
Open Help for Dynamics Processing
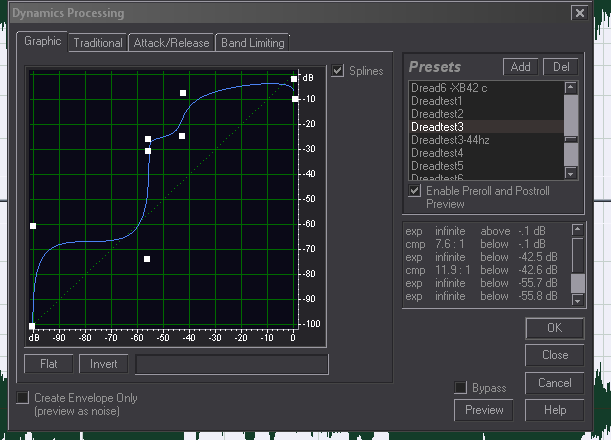click(x=555, y=410)
